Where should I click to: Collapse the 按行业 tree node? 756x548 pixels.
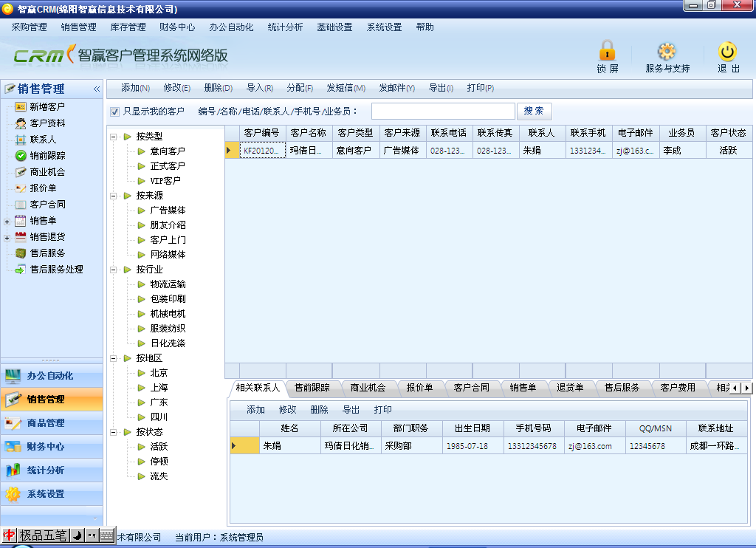click(113, 270)
